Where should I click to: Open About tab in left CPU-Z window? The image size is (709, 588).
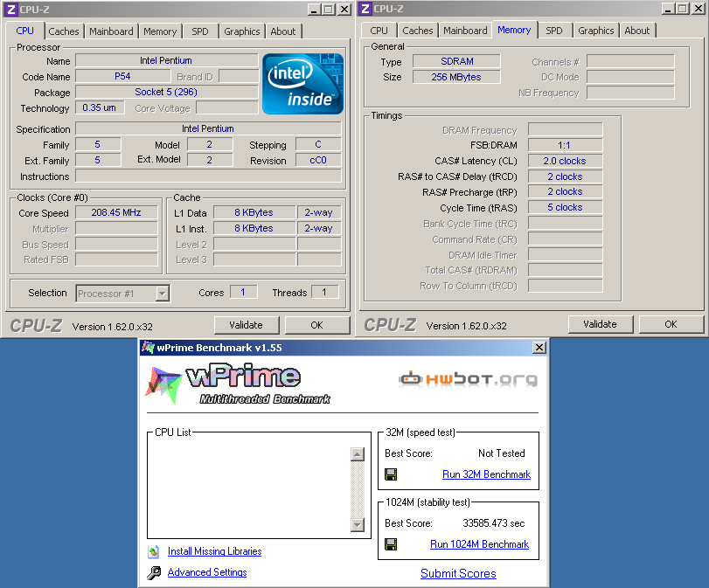coord(283,31)
